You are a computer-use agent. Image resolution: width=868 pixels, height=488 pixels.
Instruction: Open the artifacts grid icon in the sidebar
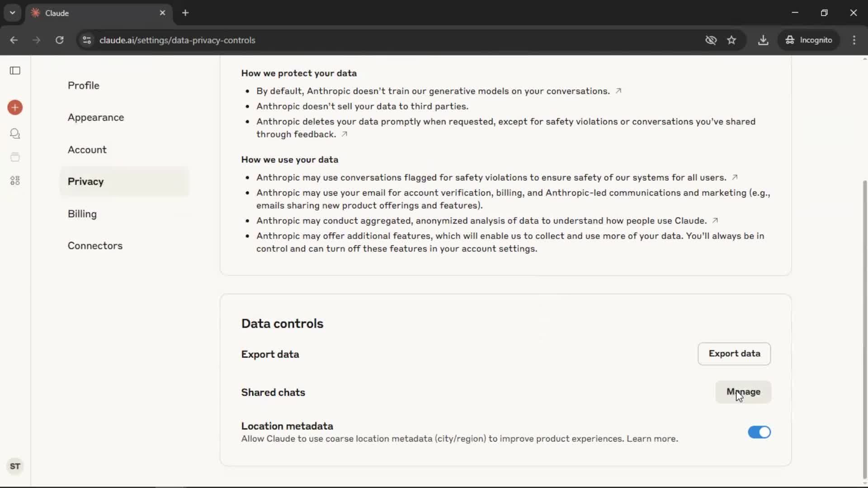click(x=15, y=181)
